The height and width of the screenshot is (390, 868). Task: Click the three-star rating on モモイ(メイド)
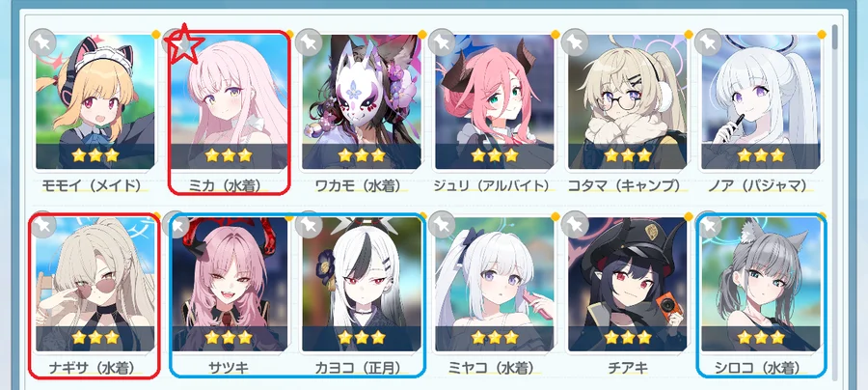(95, 155)
